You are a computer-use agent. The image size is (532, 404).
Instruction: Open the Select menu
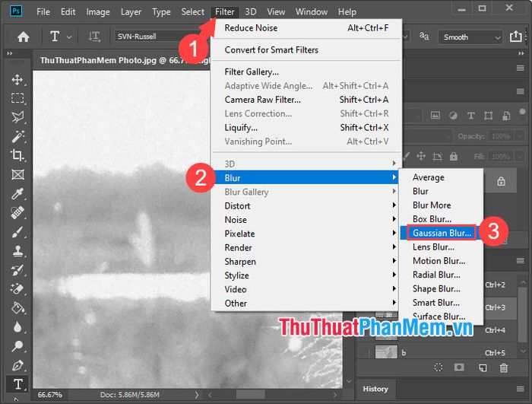point(193,12)
